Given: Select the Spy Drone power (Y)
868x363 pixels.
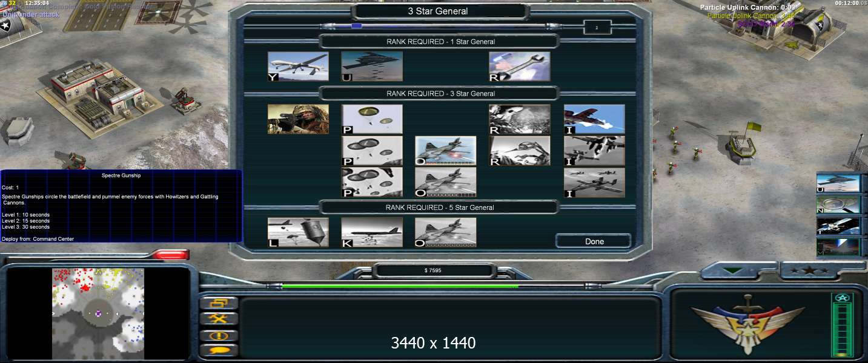Looking at the screenshot, I should click(298, 67).
